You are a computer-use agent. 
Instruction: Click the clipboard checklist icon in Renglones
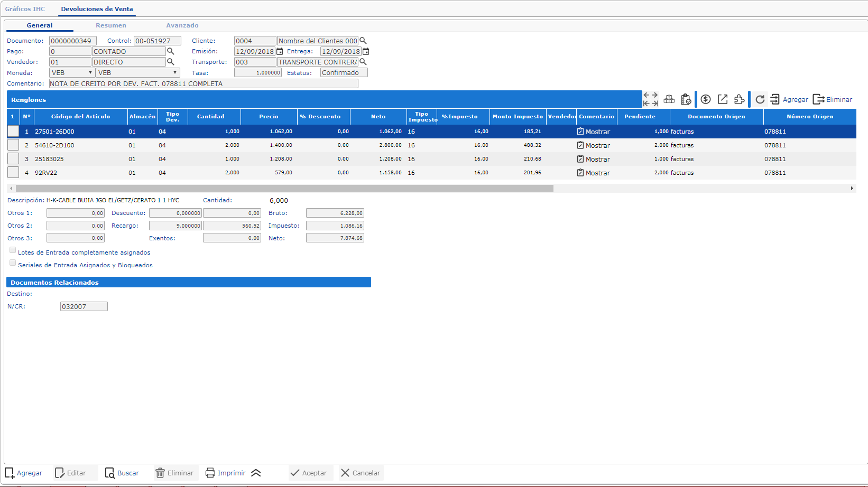click(x=686, y=99)
